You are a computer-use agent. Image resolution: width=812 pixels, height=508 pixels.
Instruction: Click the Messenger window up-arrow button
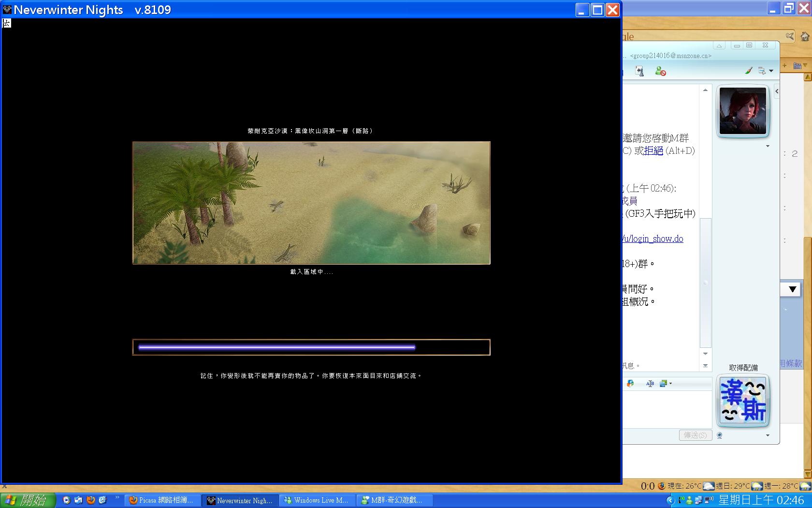(x=719, y=45)
